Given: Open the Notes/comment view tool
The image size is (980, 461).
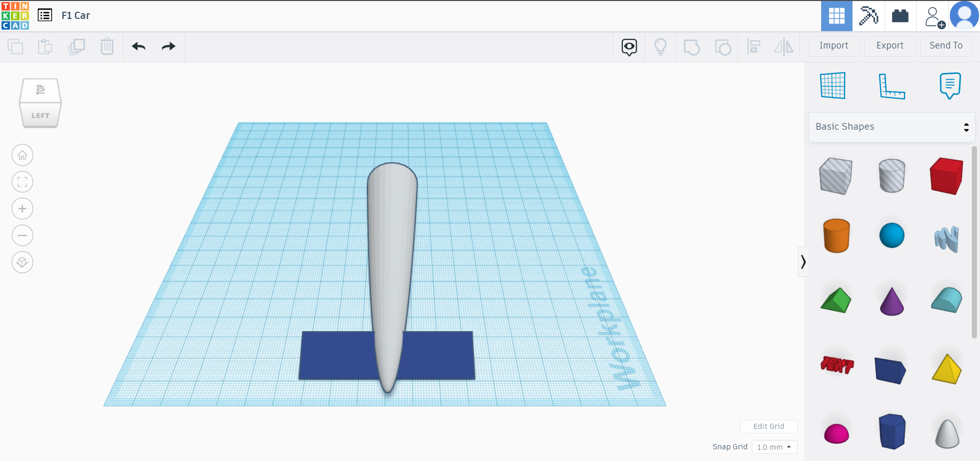Looking at the screenshot, I should pos(629,47).
